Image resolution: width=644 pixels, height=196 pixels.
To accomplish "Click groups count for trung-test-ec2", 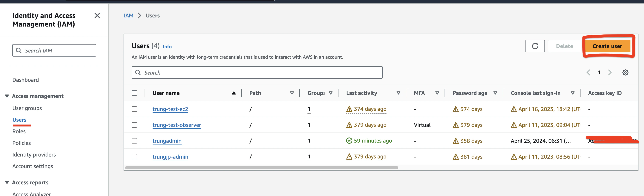I will click(x=309, y=109).
